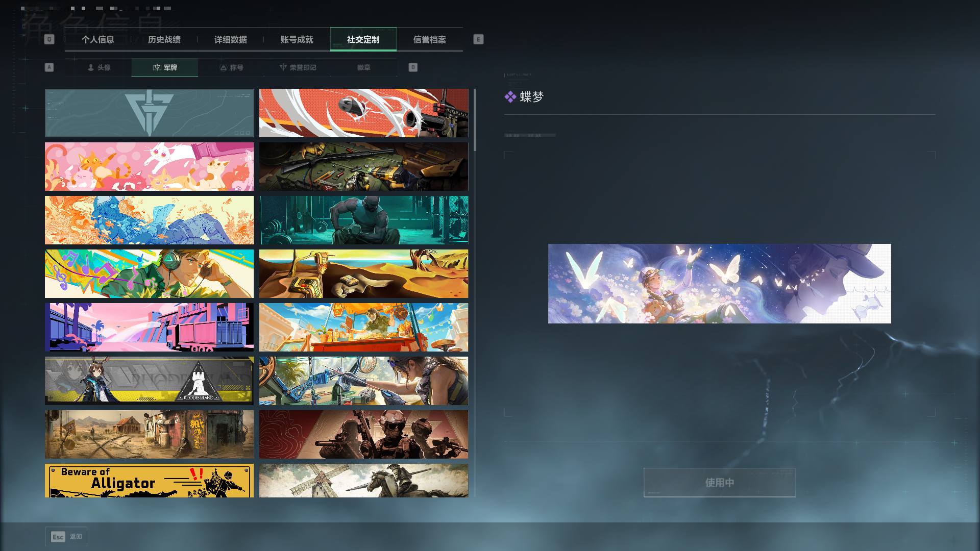Select the pink cats banner
This screenshot has width=980, height=551.
(149, 166)
